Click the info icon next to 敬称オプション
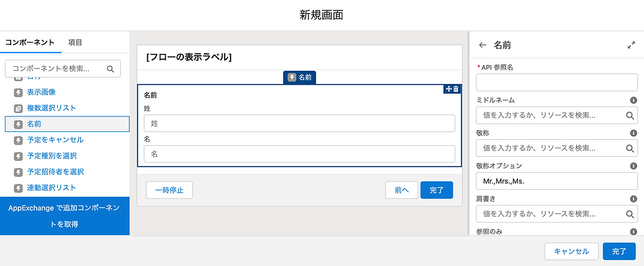644x266 pixels. [633, 166]
